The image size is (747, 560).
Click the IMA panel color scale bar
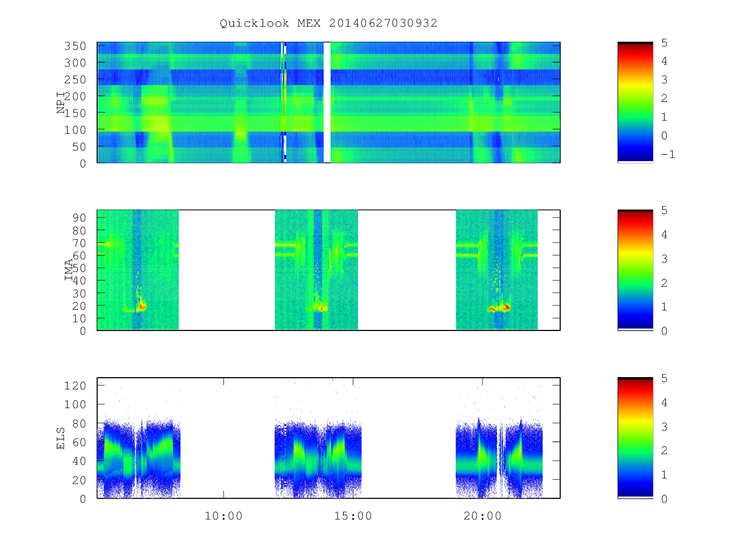[635, 270]
